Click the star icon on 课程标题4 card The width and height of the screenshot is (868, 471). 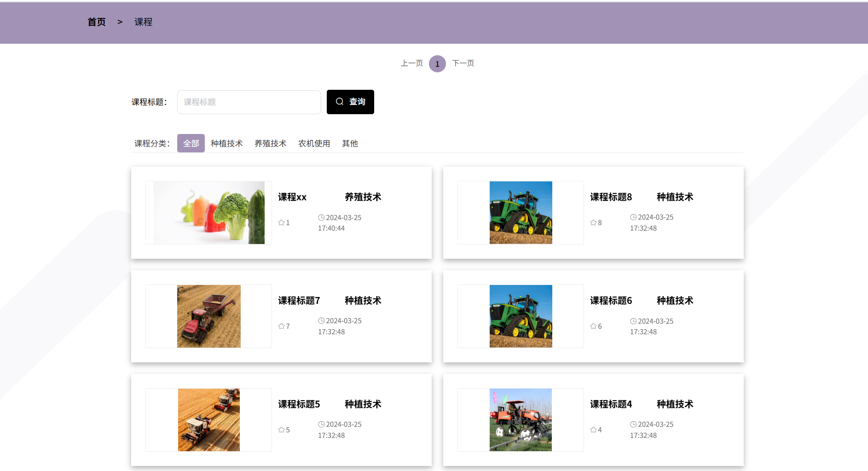593,430
